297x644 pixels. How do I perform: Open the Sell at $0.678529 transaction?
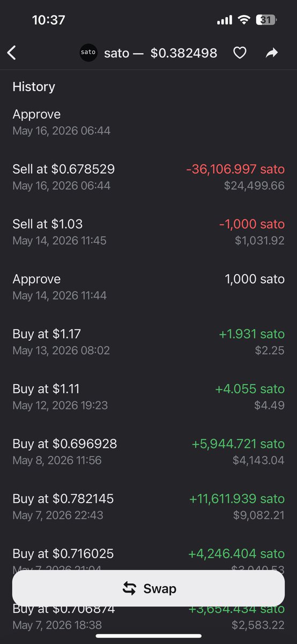pyautogui.click(x=148, y=177)
